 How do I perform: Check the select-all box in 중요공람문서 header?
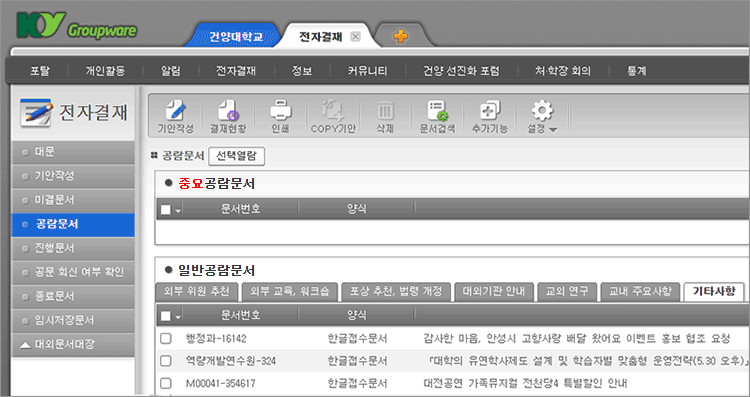tap(165, 210)
